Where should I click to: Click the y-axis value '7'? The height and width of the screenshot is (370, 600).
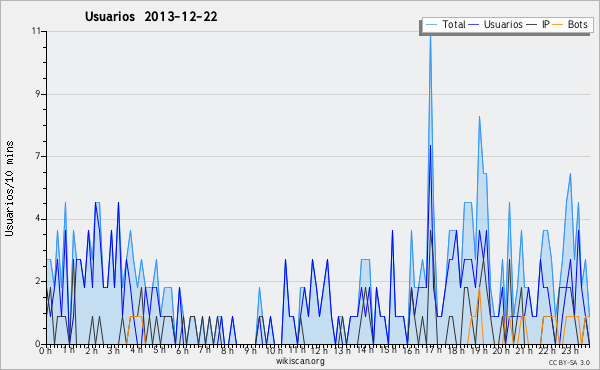[38, 156]
